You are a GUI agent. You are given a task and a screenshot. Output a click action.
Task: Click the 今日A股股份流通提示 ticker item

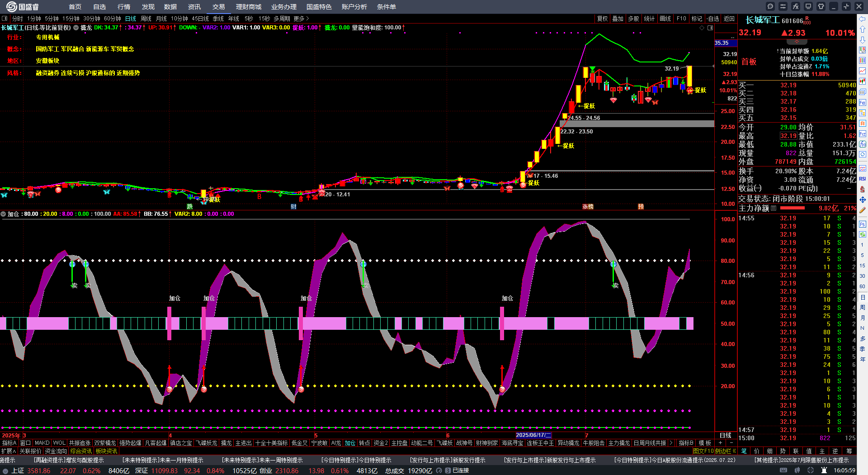tap(675, 460)
